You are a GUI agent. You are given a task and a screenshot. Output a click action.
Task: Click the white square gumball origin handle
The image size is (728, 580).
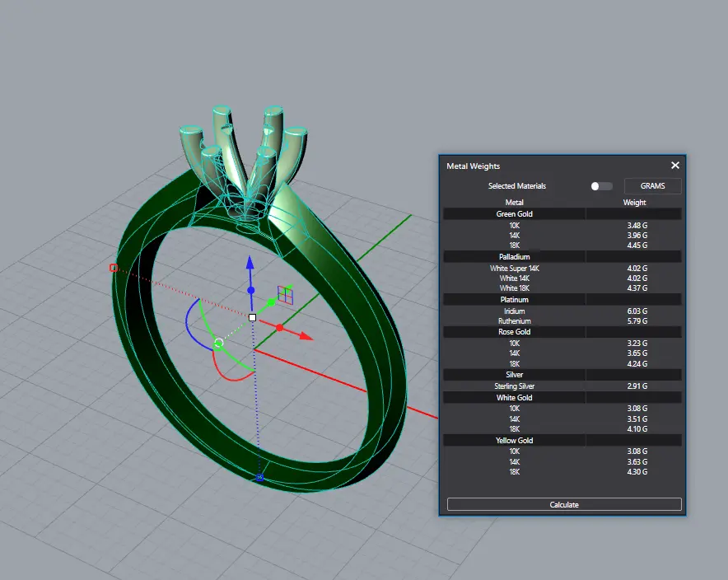click(x=253, y=317)
